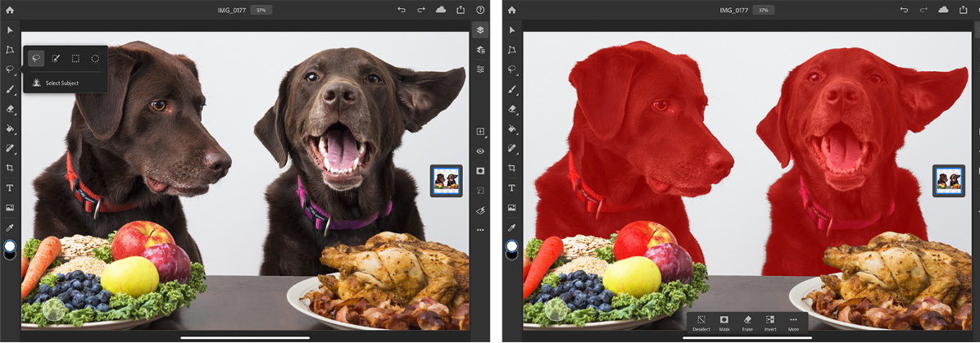Open the 37% zoom dropdown in the right window
The image size is (980, 343).
pos(763,10)
